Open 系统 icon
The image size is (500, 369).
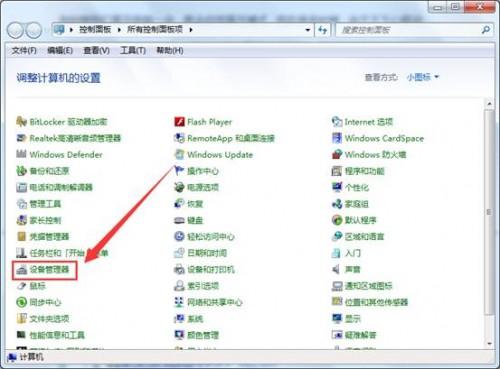[179, 318]
